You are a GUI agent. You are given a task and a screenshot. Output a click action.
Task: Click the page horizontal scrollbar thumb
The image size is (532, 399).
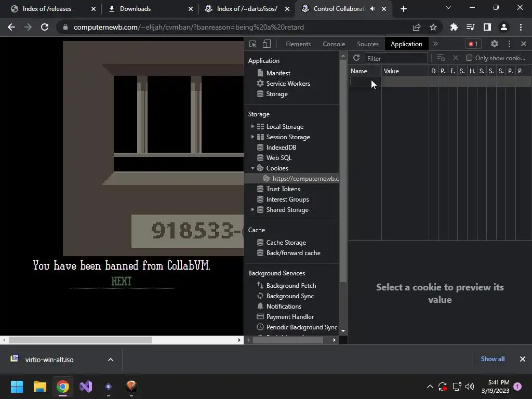point(80,340)
